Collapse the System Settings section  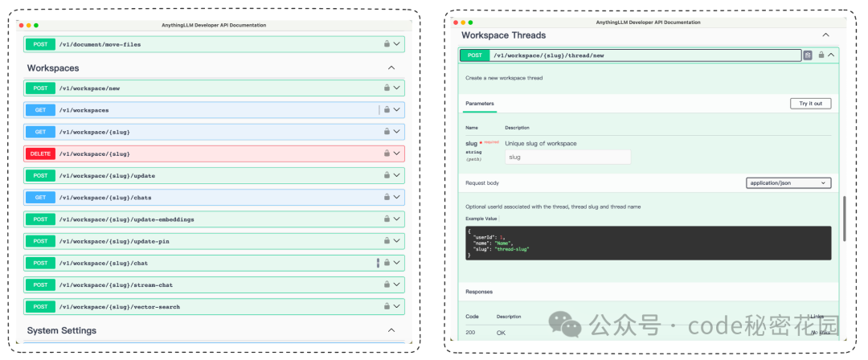click(x=391, y=330)
